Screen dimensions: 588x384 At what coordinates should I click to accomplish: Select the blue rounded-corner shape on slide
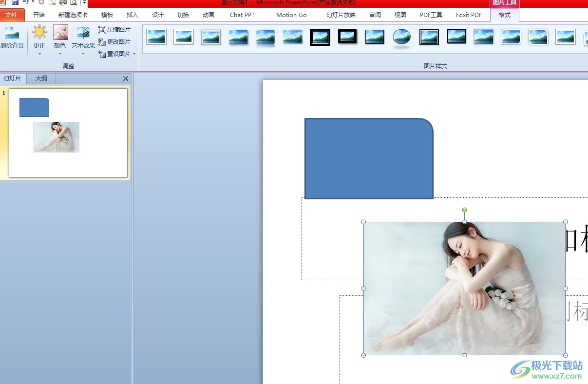pos(369,158)
